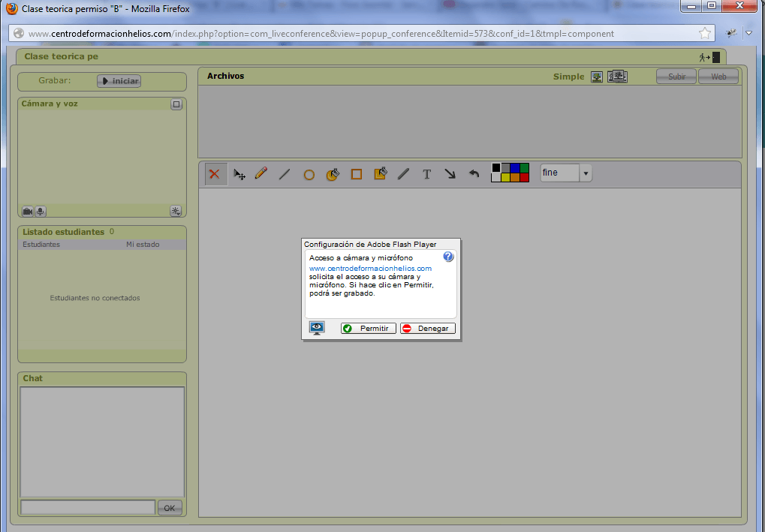Pick the white color swatch
765x532 pixels.
tap(496, 177)
